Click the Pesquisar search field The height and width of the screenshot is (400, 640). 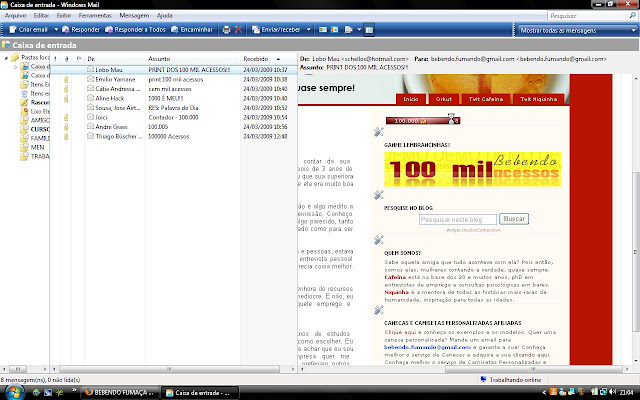coord(587,16)
